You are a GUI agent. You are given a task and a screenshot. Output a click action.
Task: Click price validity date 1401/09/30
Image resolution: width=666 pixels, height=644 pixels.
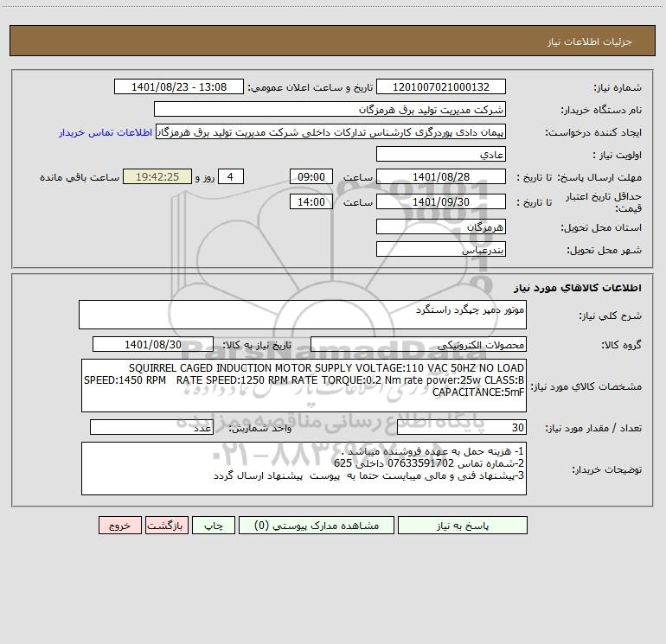[x=441, y=201]
